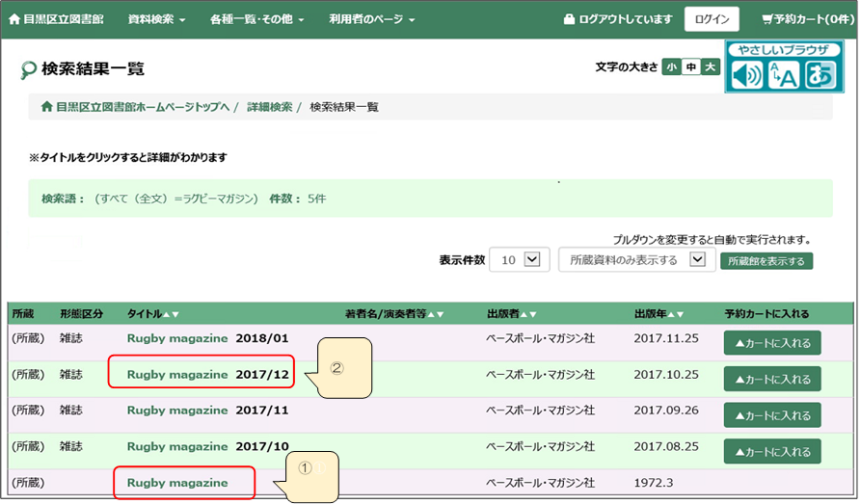Set text size to 中
The height and width of the screenshot is (504, 860).
(690, 66)
